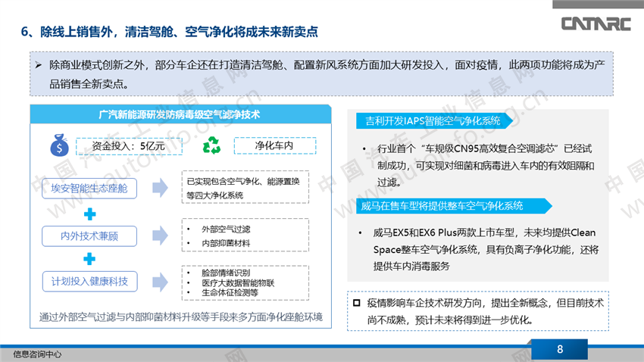Click arrow next to 计划投入健康科技
The height and width of the screenshot is (362, 644).
tap(160, 282)
